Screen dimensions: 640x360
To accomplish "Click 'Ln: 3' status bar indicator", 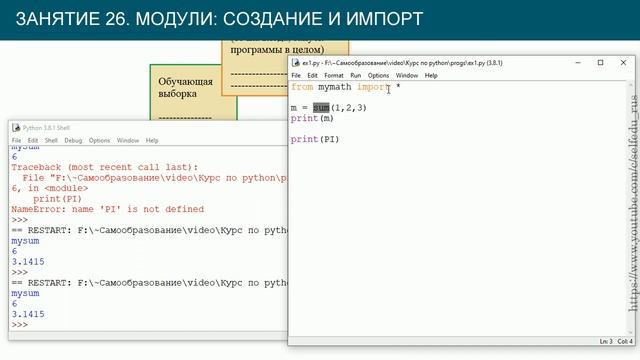I will click(x=606, y=341).
